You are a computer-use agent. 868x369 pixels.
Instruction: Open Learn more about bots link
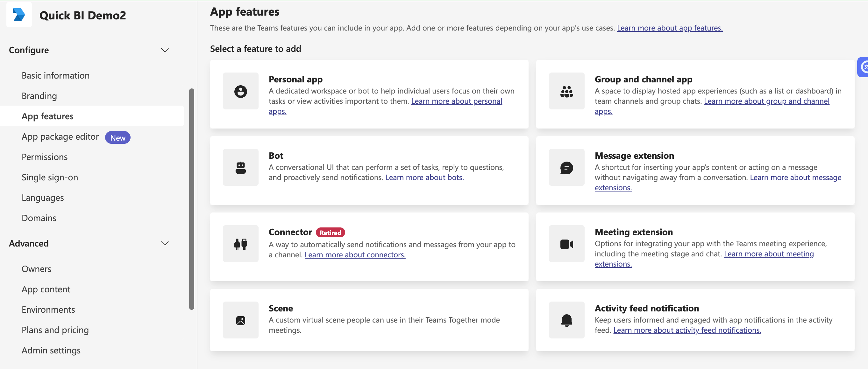[424, 178]
